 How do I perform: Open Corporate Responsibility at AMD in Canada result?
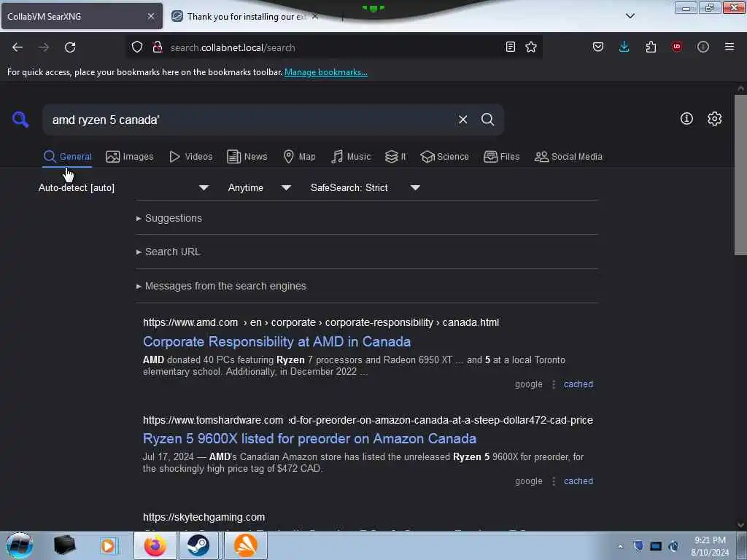click(x=276, y=342)
